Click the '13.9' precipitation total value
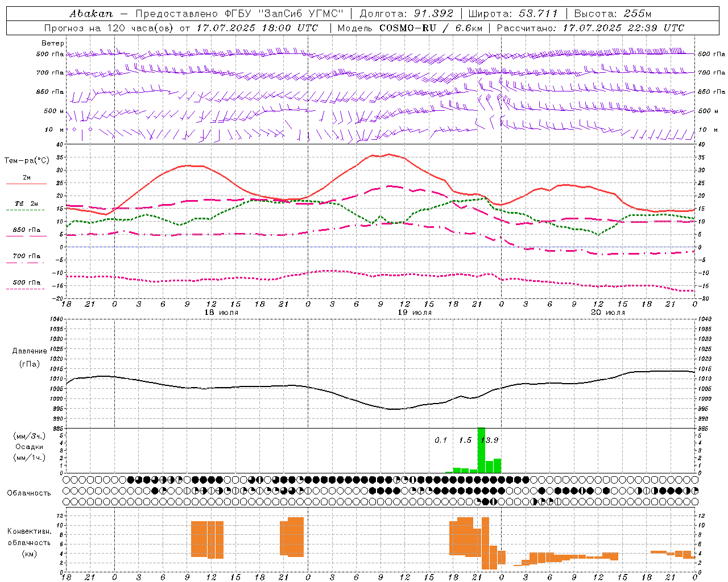728x582 pixels. coord(489,440)
